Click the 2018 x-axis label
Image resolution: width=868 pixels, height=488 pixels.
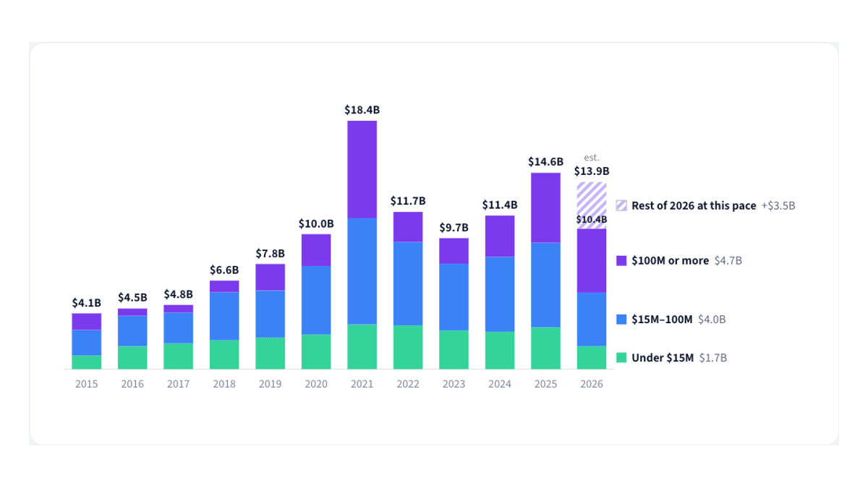point(224,384)
